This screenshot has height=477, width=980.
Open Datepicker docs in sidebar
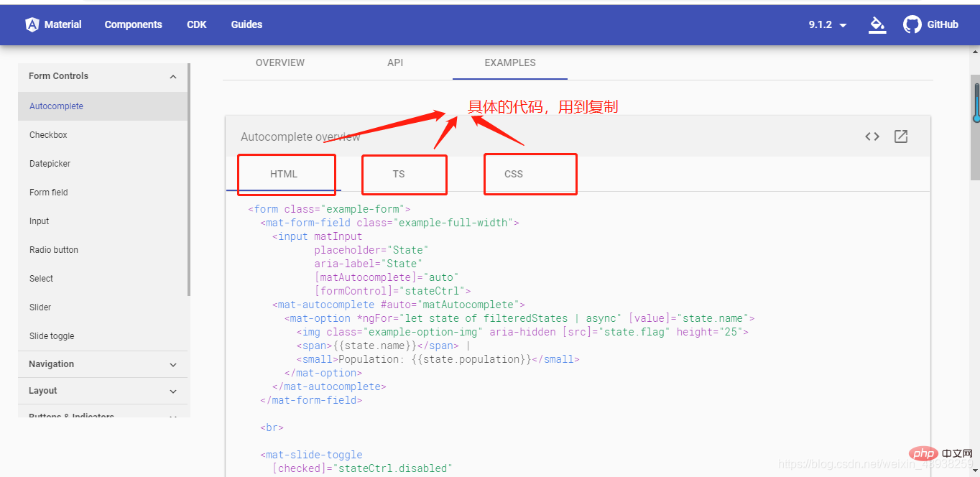(x=103, y=164)
